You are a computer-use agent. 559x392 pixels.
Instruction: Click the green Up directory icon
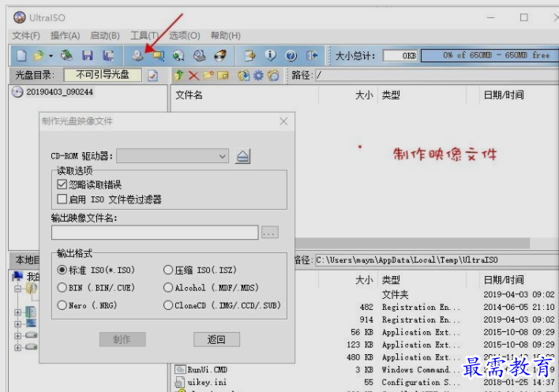click(x=179, y=75)
